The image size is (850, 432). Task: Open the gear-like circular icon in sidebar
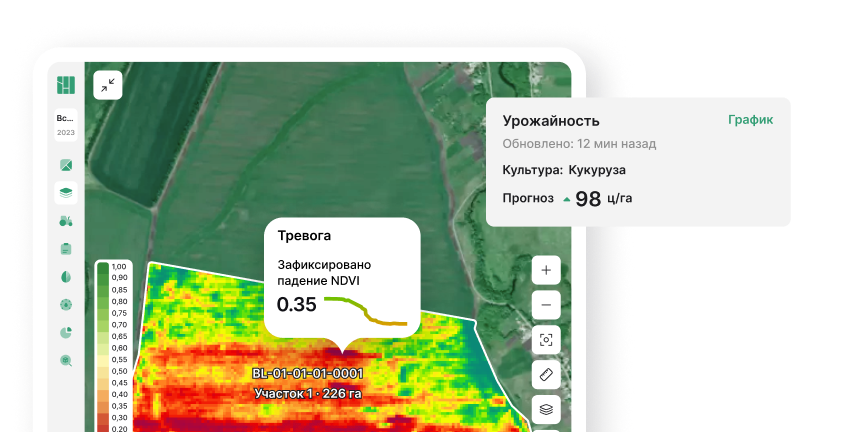tap(66, 304)
